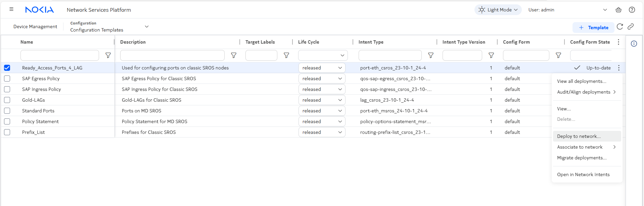Open the Light Mode theme dropdown
The image size is (644, 206).
click(x=498, y=10)
